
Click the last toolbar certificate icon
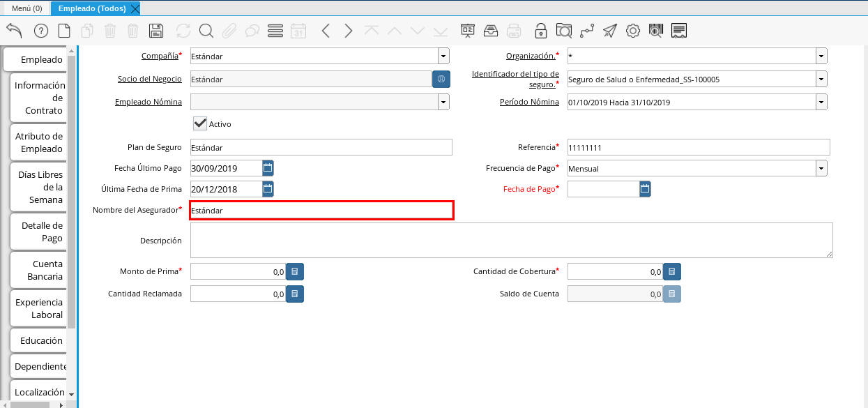click(680, 31)
